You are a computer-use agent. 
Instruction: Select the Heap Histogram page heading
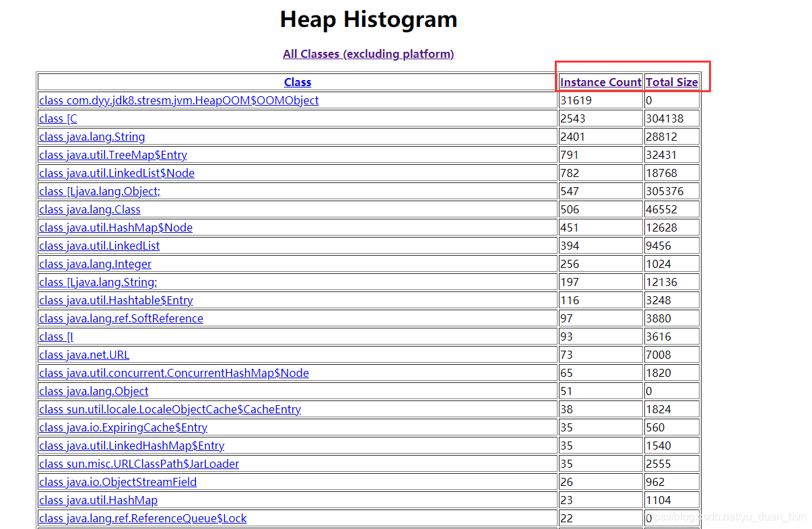pyautogui.click(x=368, y=19)
